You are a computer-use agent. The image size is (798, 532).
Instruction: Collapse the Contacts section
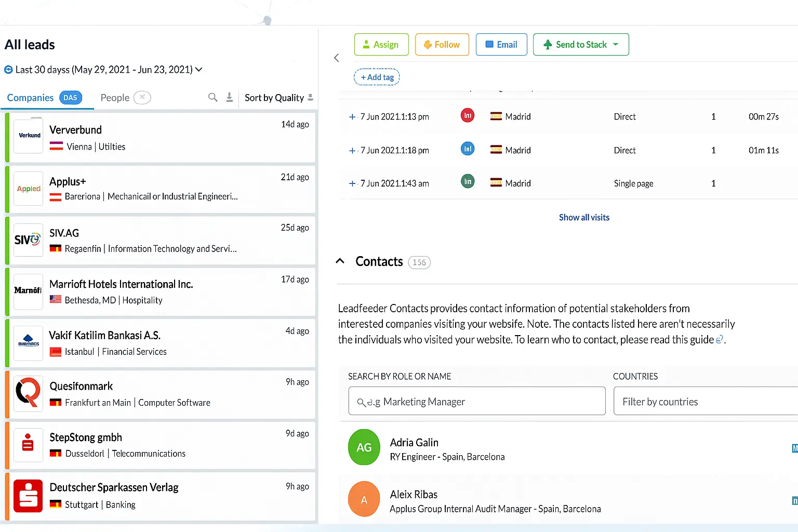click(x=340, y=261)
